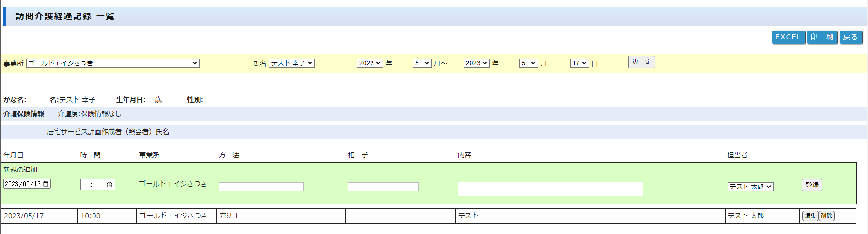Open the 事業所 office dropdown
Viewport: 868px width, 234px height.
tap(113, 63)
